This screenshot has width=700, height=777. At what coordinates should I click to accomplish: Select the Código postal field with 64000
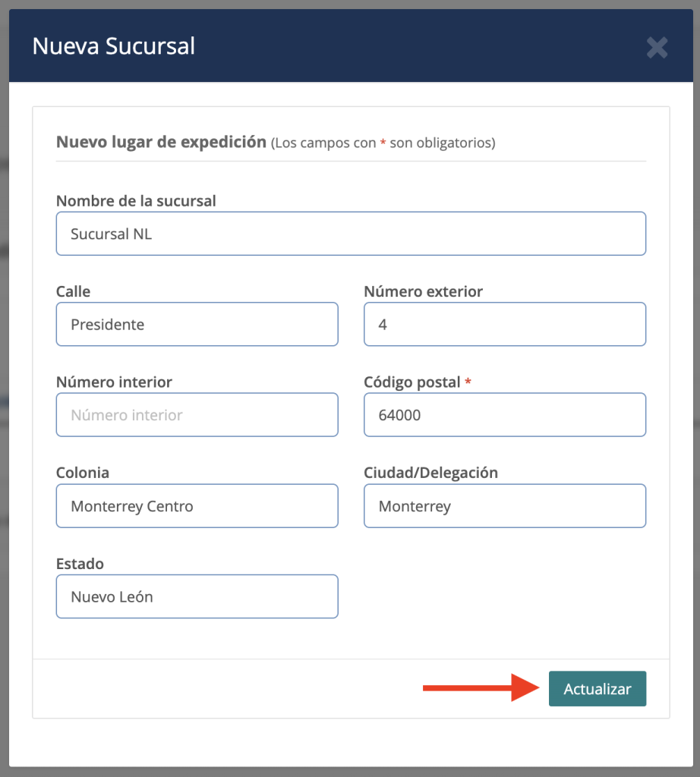[505, 415]
